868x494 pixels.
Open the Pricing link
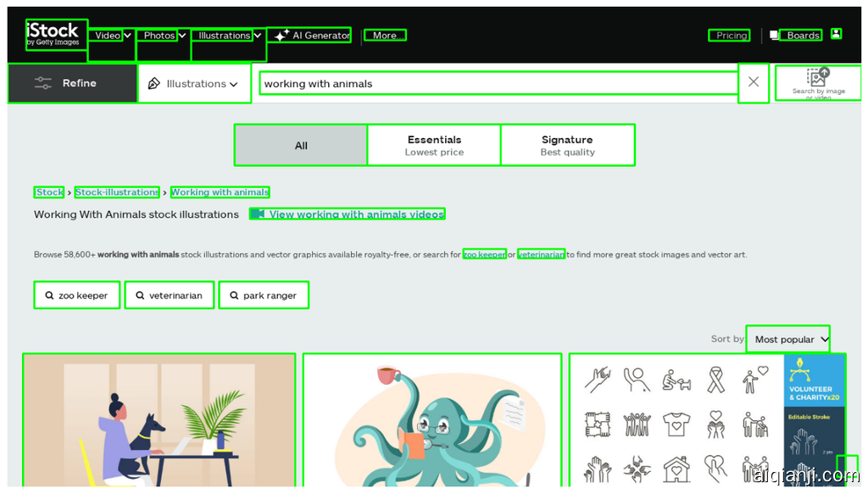[x=730, y=36]
